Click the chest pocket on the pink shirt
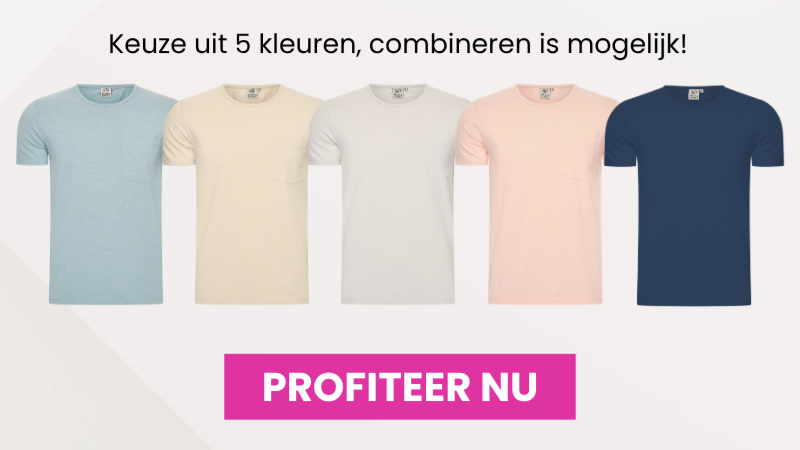The height and width of the screenshot is (450, 800). click(x=581, y=158)
